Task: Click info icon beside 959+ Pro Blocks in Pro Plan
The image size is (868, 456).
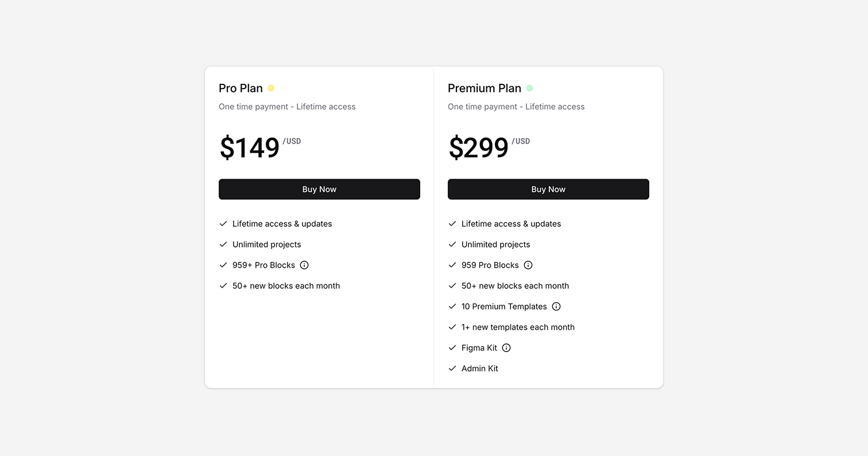Action: pos(304,265)
